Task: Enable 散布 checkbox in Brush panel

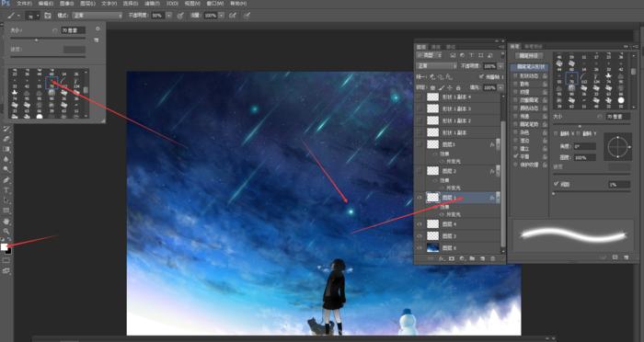Action: click(515, 85)
